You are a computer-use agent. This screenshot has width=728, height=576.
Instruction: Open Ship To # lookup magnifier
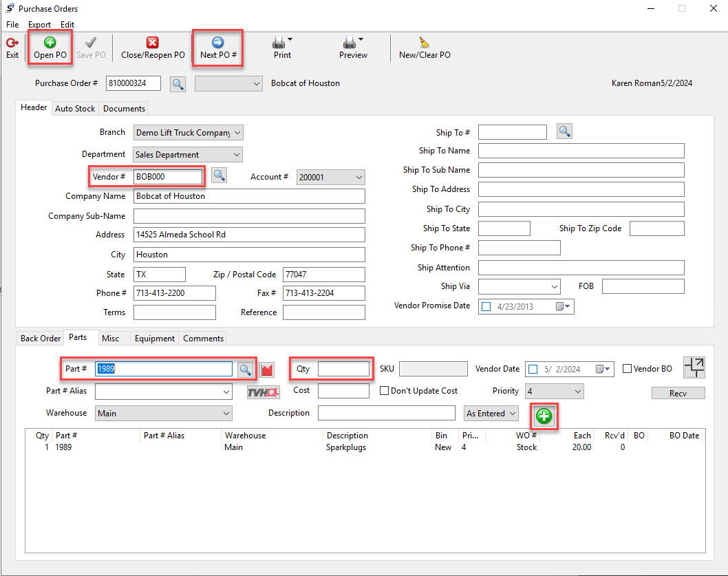point(564,131)
